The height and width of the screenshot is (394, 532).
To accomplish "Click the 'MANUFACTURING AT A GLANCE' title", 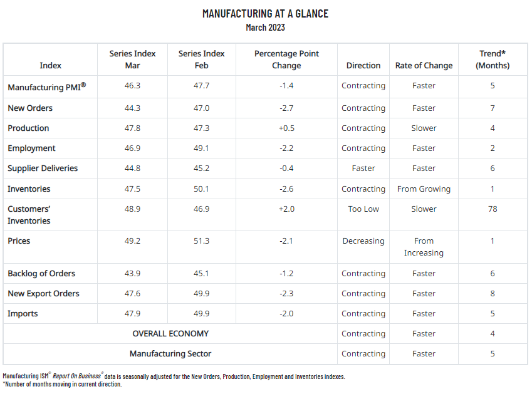I will click(265, 14).
